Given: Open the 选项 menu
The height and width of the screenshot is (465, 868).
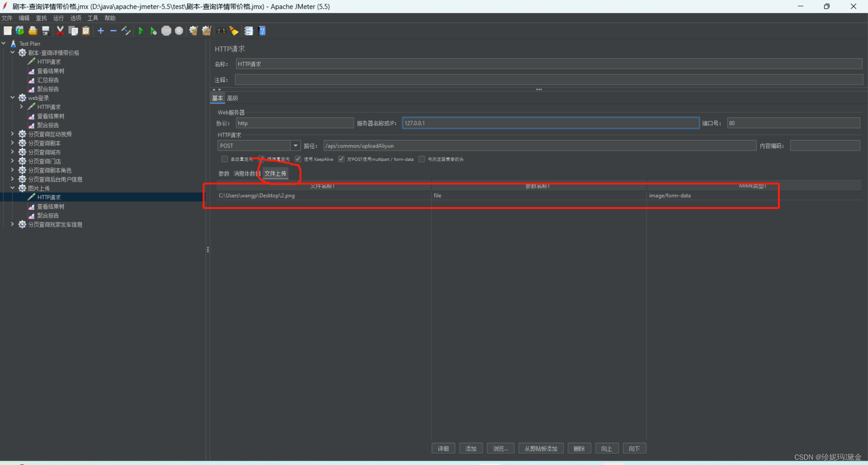Looking at the screenshot, I should [x=76, y=18].
